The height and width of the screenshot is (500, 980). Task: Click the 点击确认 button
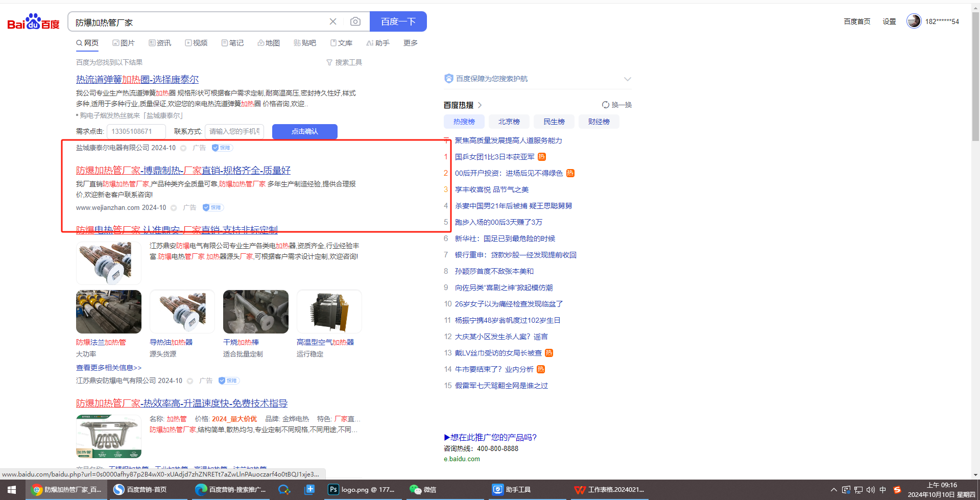304,131
